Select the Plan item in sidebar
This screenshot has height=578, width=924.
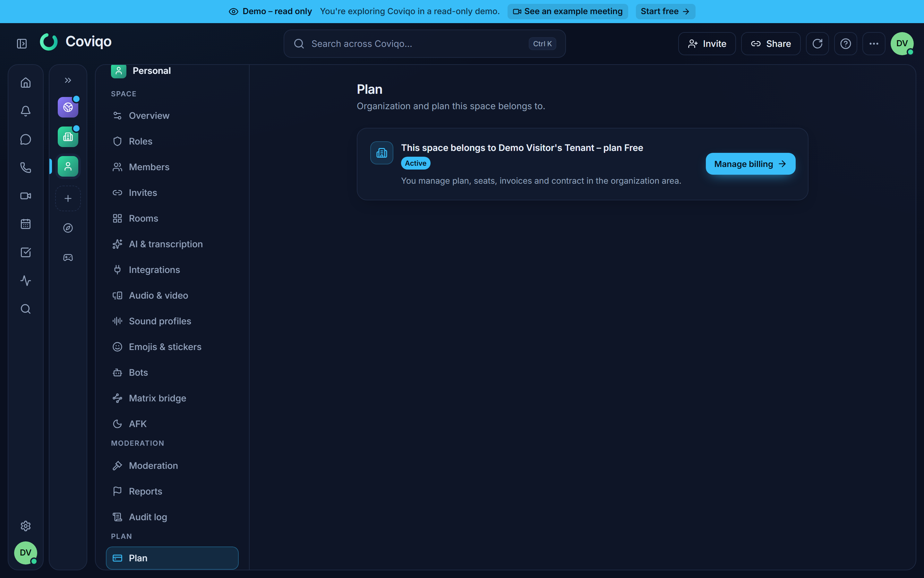click(x=172, y=558)
